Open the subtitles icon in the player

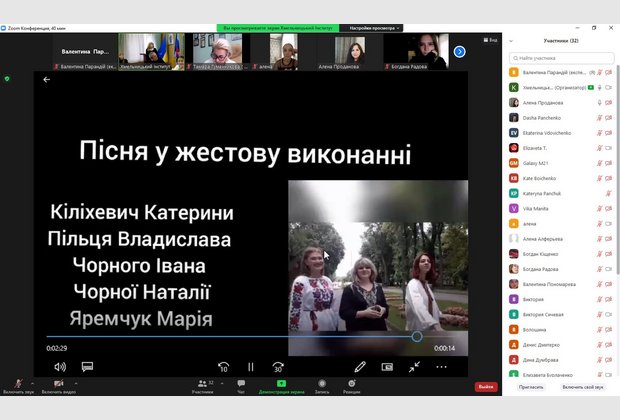tap(87, 367)
